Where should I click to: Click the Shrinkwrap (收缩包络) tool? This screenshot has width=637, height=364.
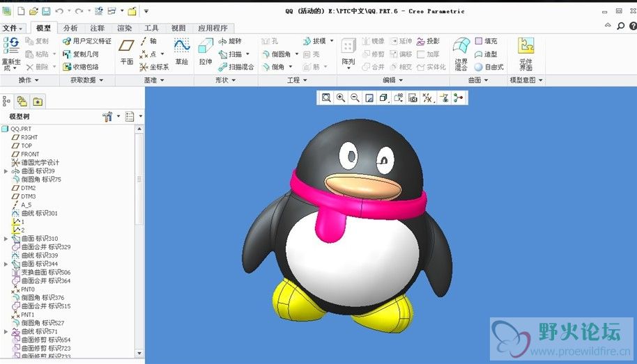(x=81, y=67)
